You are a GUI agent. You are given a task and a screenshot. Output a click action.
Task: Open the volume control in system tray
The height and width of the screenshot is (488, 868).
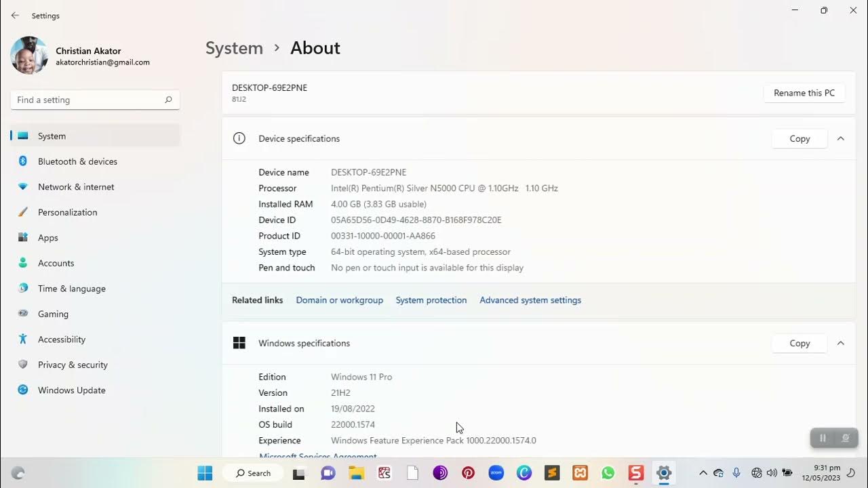[772, 473]
